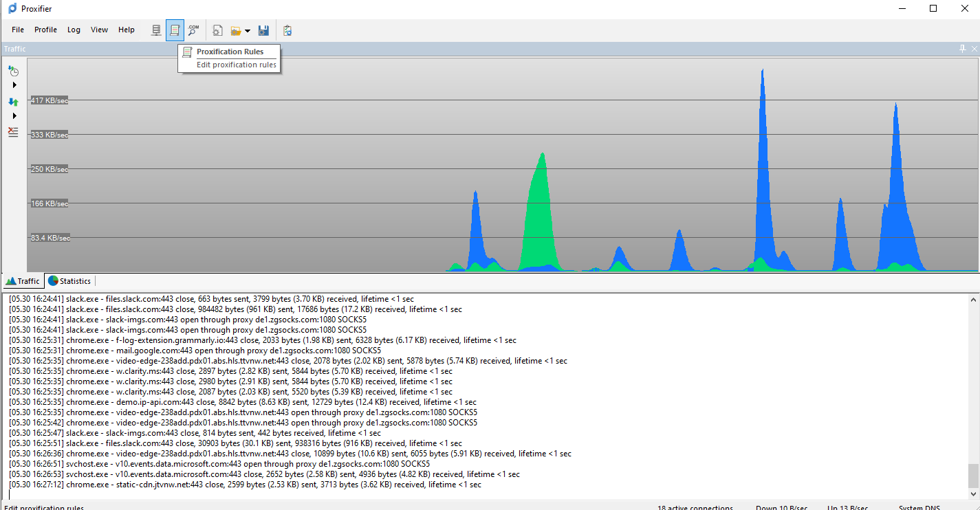Image resolution: width=980 pixels, height=510 pixels.
Task: Click the 83.4 KB/sec graph label
Action: pyautogui.click(x=50, y=238)
